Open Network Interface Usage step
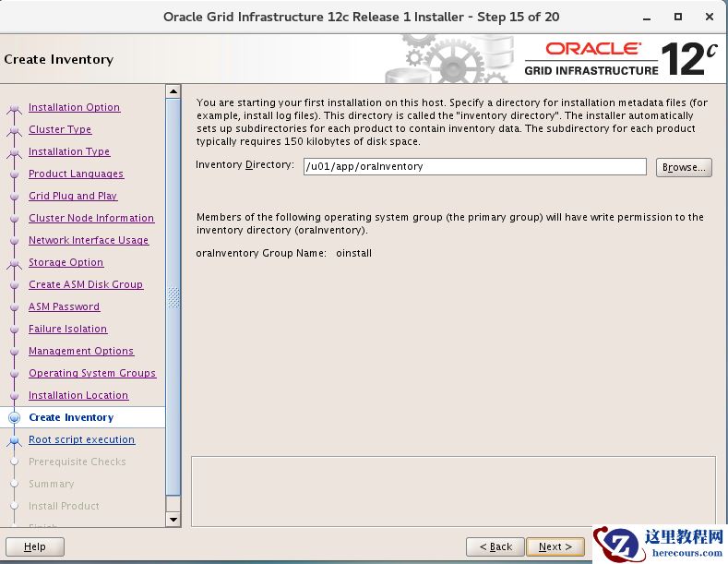Viewport: 728px width, 564px height. point(89,240)
